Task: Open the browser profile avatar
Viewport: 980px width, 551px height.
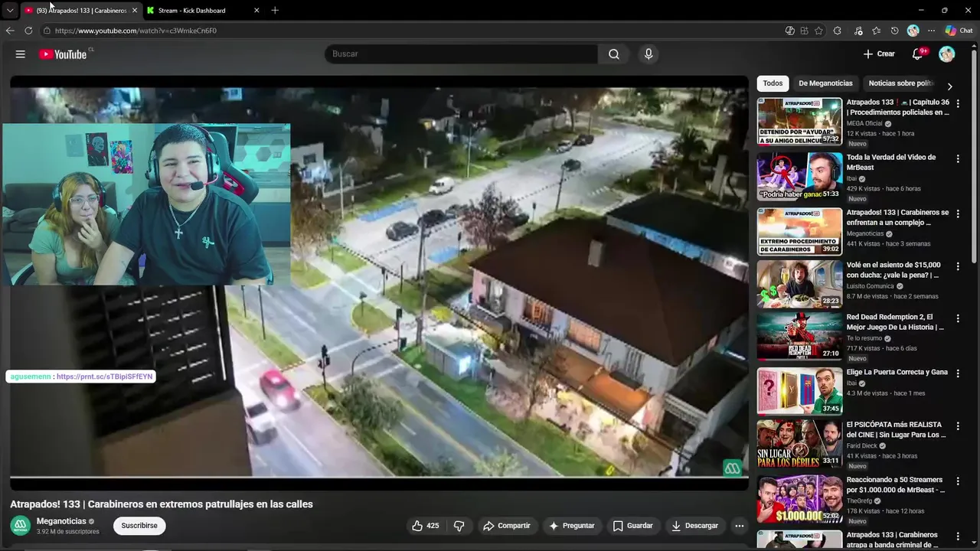Action: (913, 31)
